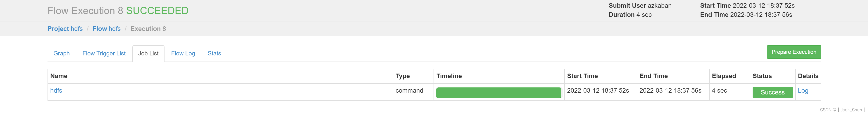Open the Graph tab

click(x=61, y=53)
